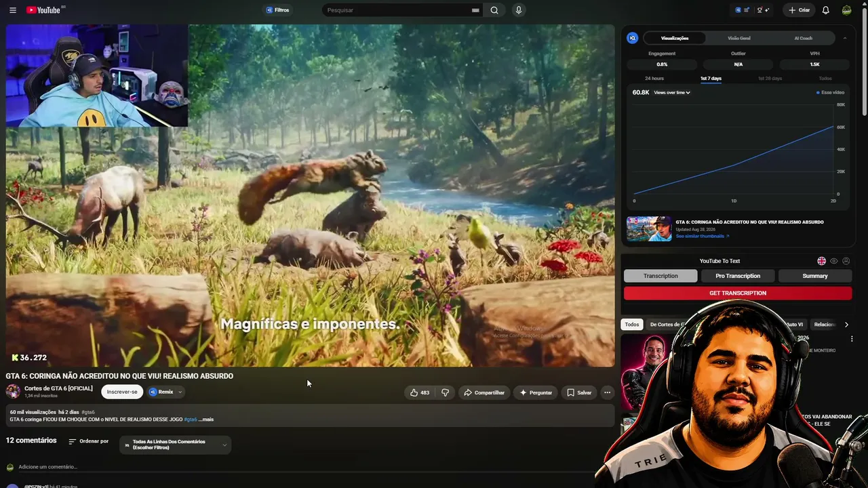Click the Compartilhar share button
868x488 pixels.
pyautogui.click(x=484, y=392)
